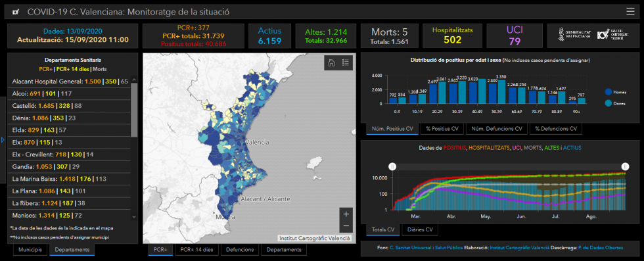Zoom out the map with minus button
644x261 pixels.
click(346, 225)
